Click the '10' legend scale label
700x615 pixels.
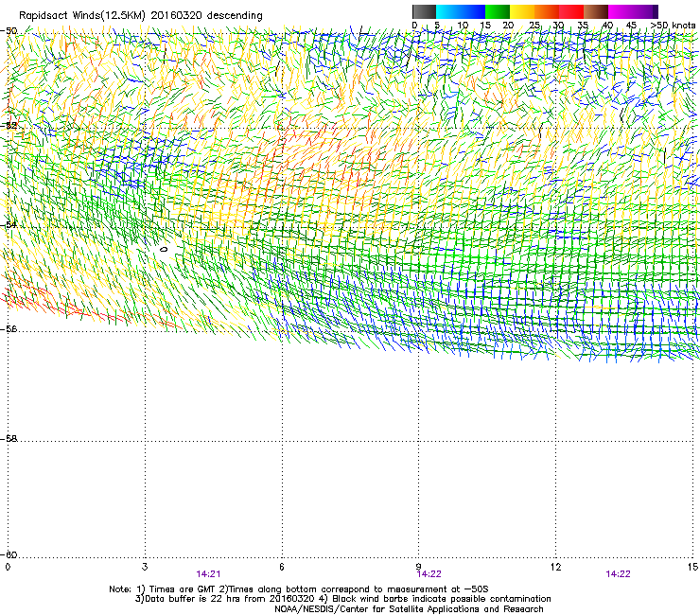[x=463, y=26]
